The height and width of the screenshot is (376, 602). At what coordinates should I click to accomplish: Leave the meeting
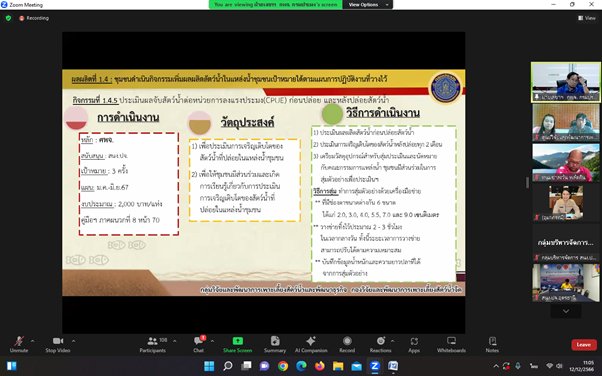click(584, 345)
